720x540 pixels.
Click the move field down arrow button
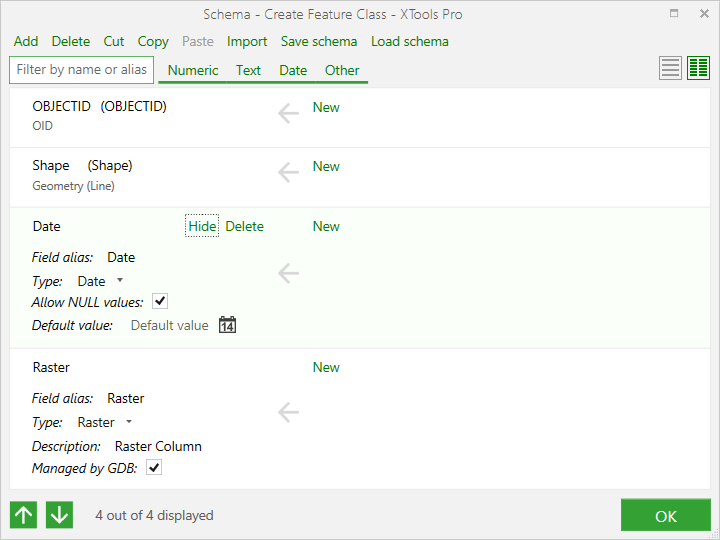coord(59,515)
